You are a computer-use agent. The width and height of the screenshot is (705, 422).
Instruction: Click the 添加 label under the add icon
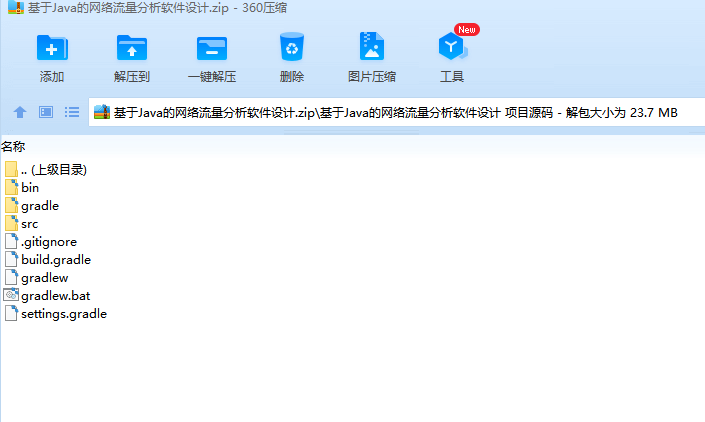[52, 77]
